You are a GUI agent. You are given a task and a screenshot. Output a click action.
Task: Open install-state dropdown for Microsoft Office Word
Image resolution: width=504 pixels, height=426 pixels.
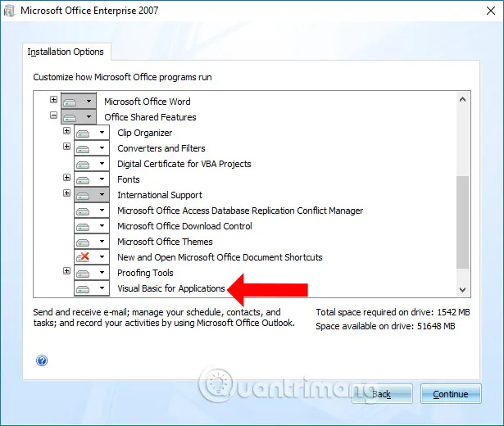pos(79,102)
